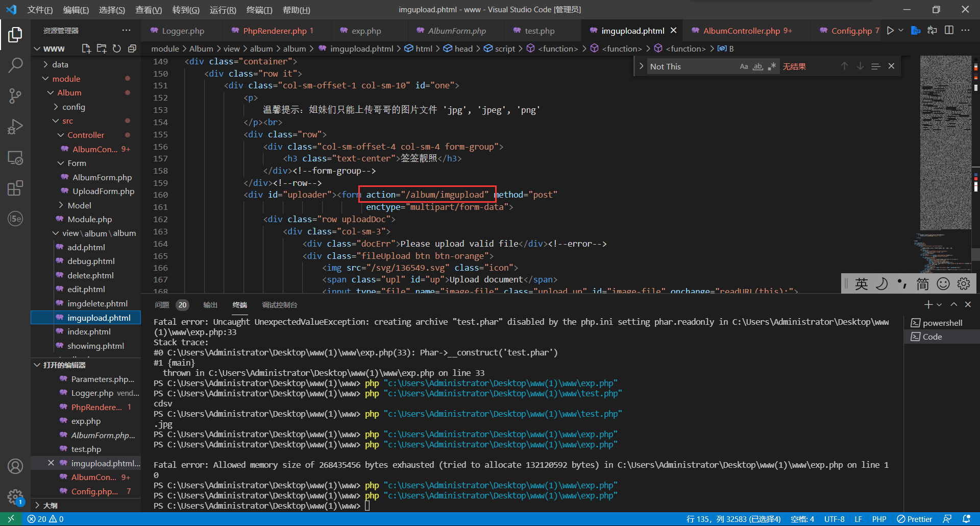This screenshot has height=526, width=980.
Task: Toggle IME simplified Chinese mode
Action: coord(922,283)
